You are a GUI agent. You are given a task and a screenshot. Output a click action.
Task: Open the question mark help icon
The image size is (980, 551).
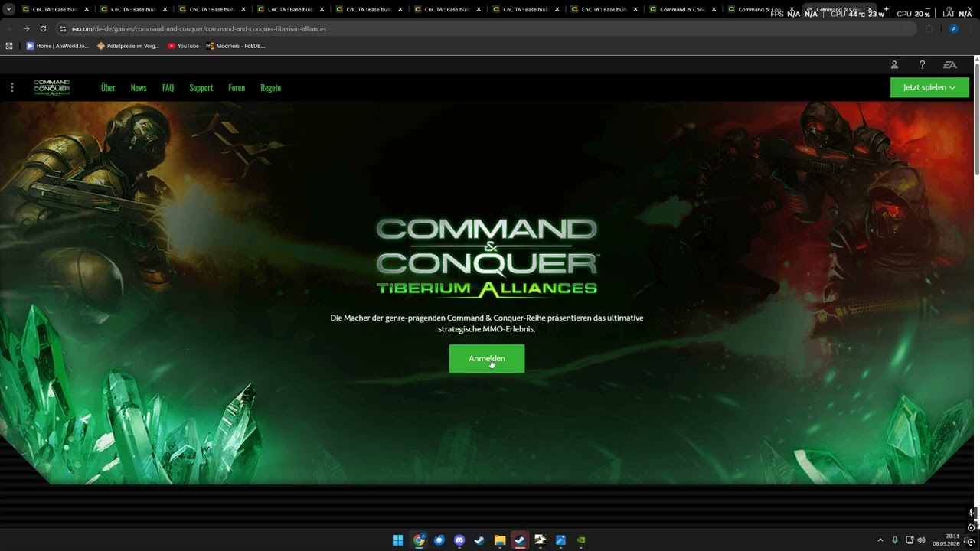click(922, 65)
